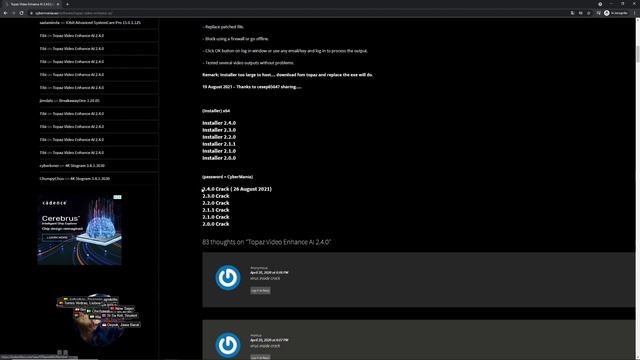
Task: Click the '(Installer) x64' label
Action: [x=216, y=111]
